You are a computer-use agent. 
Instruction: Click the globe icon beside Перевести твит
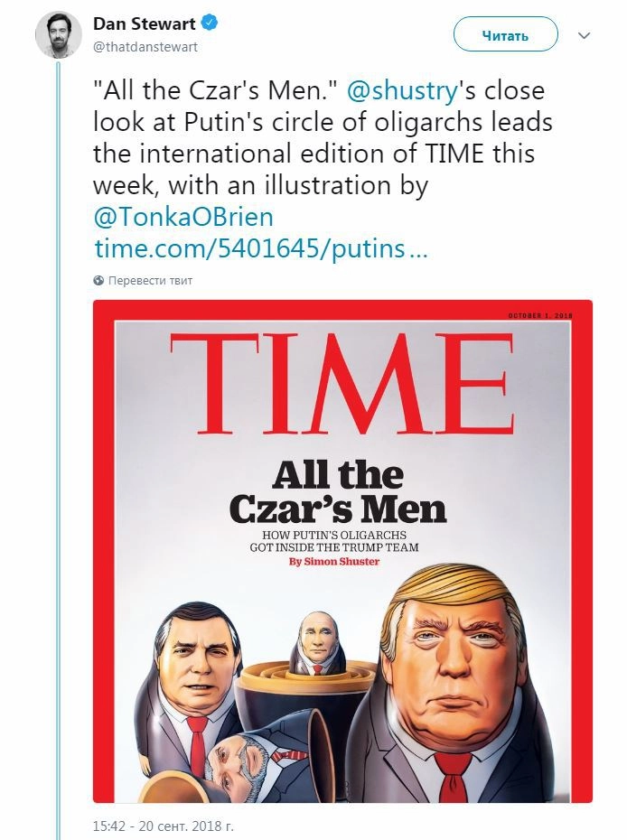(x=98, y=281)
